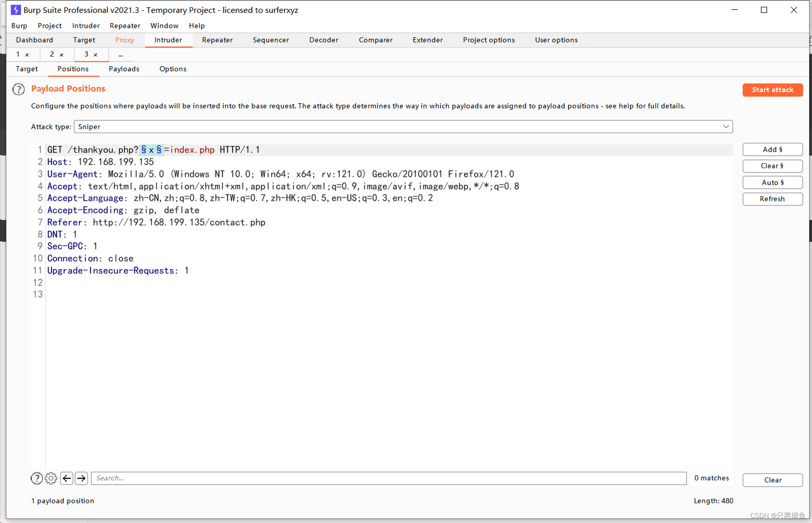Open the Proxy tab
Viewport: 812px width, 523px height.
(x=124, y=40)
